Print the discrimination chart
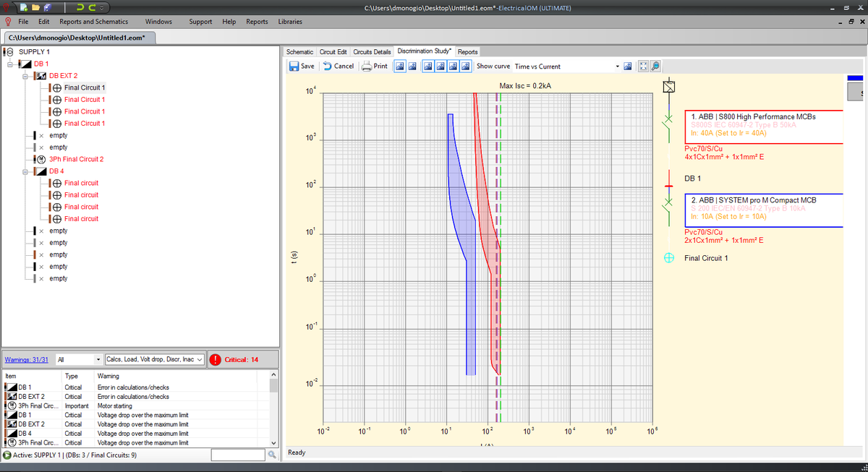This screenshot has height=472, width=868. pyautogui.click(x=375, y=66)
